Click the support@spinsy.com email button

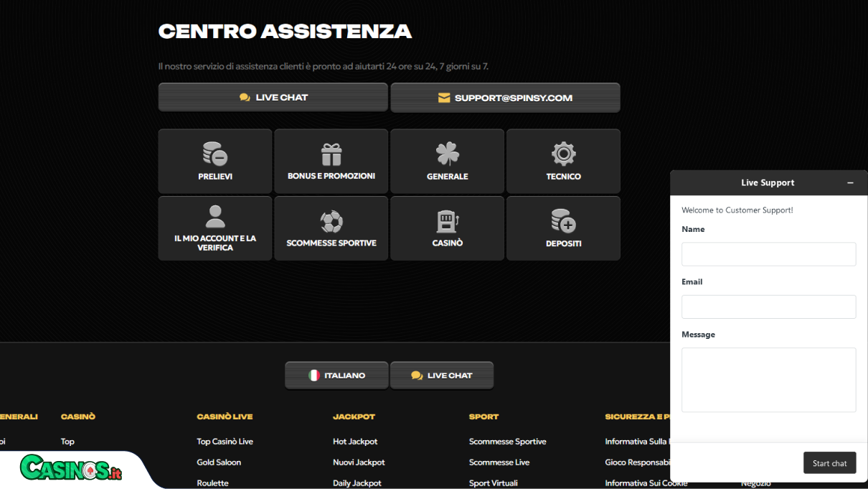coord(505,98)
